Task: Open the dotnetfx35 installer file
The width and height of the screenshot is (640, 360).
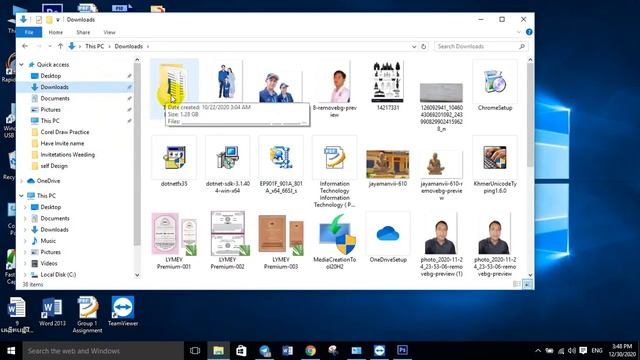Action: (x=174, y=162)
